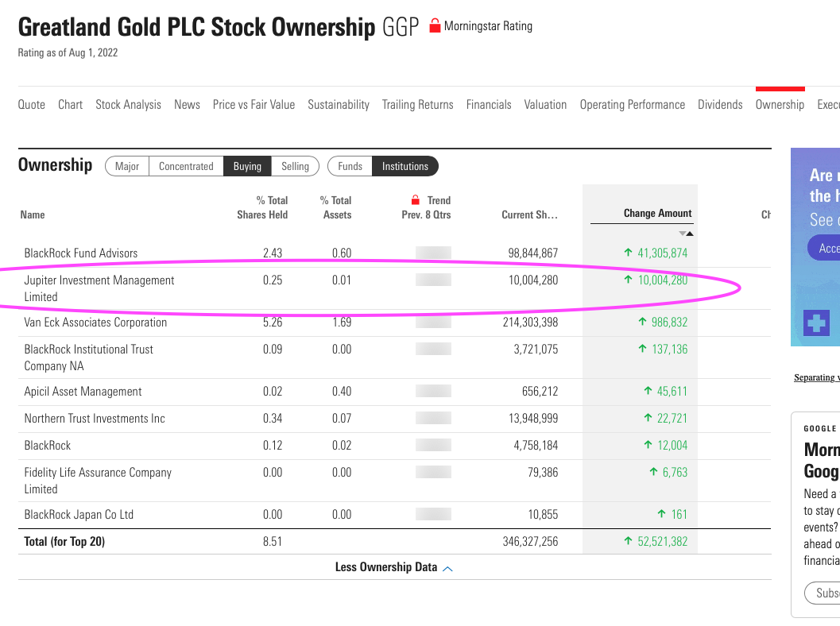Sort by % Total Shares Held column
The image size is (840, 626).
point(262,207)
